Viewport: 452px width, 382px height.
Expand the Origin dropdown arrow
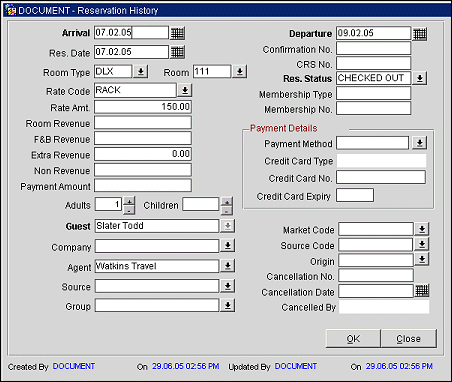click(422, 259)
